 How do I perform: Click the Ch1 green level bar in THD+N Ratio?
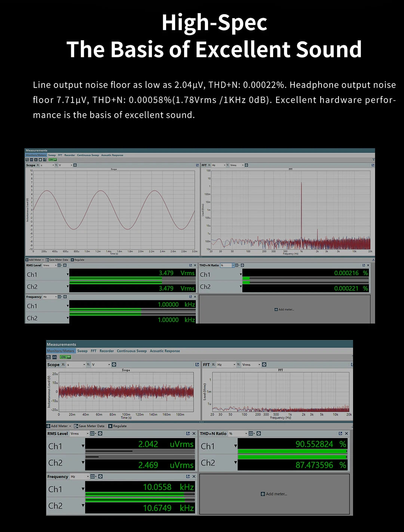coord(247,278)
